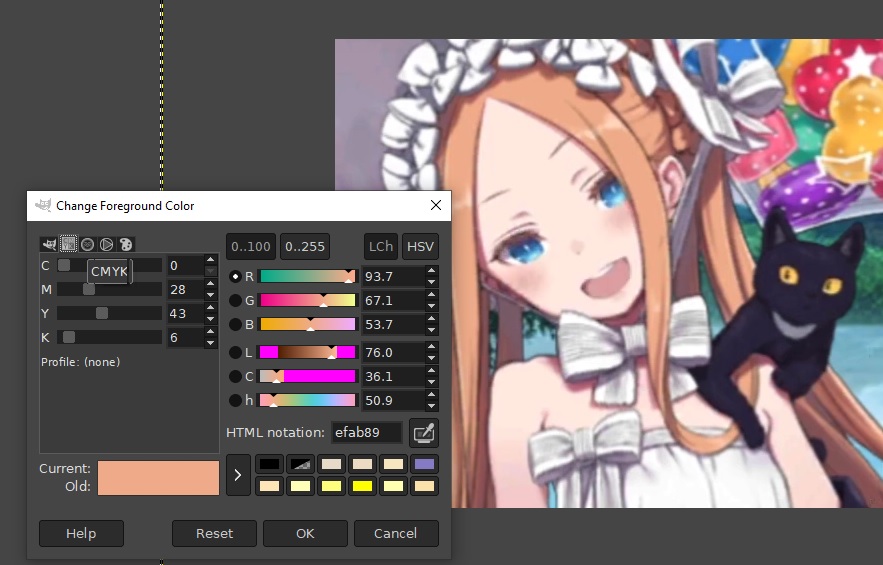Increase the Cyan value stepper

click(211, 260)
